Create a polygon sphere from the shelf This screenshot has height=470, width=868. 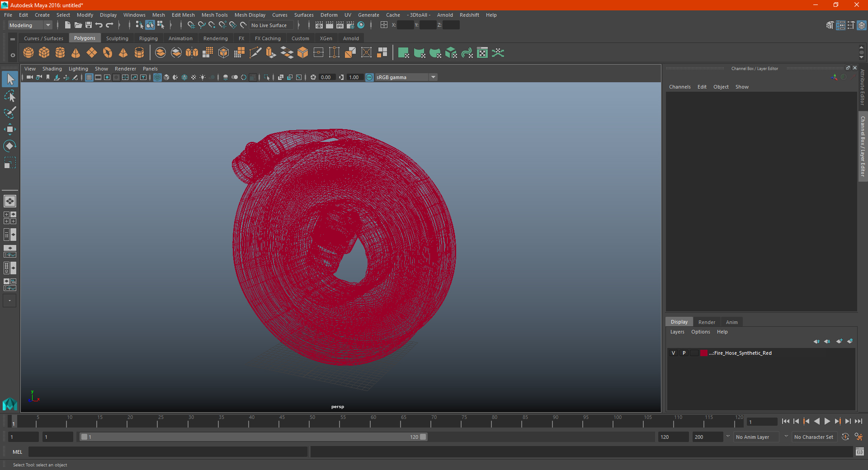click(x=28, y=53)
